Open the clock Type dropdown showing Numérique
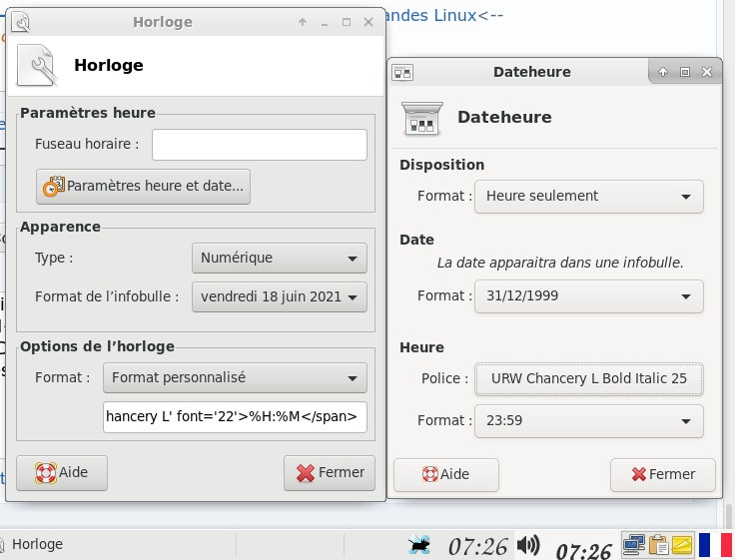 (x=279, y=258)
